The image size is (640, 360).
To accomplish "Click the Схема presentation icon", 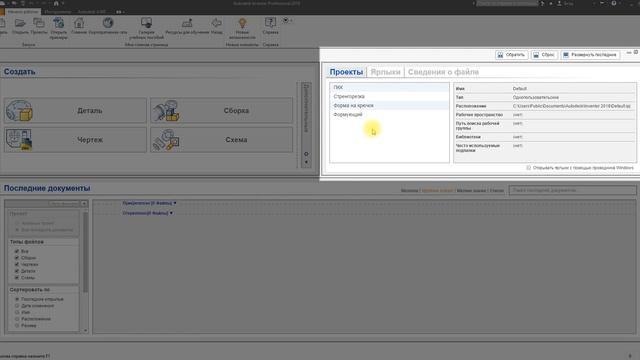I will click(x=166, y=140).
